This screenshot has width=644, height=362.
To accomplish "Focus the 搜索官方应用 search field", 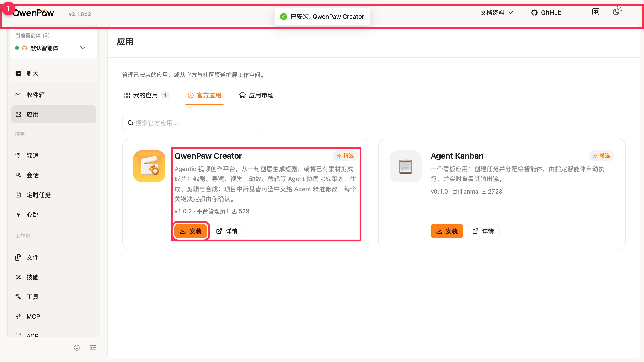I will point(193,123).
